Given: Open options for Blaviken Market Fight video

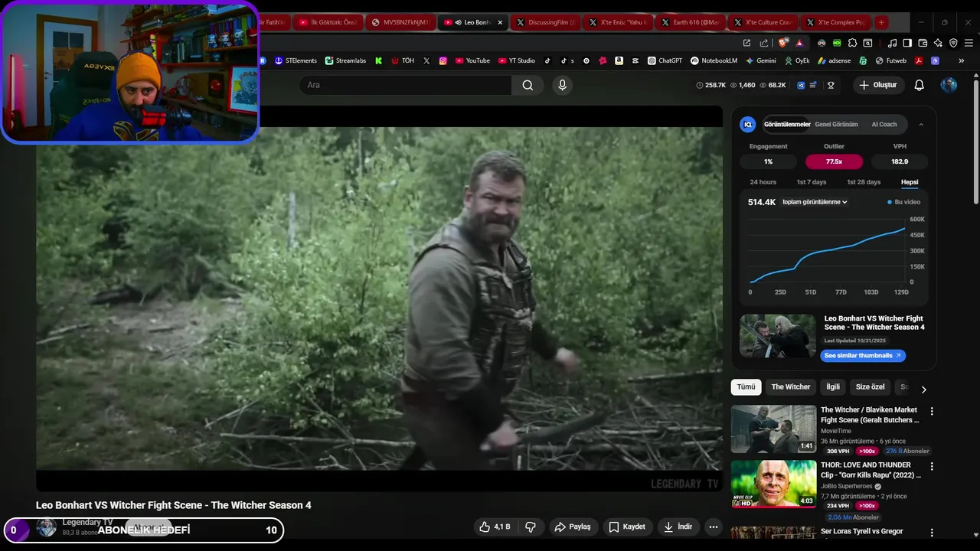Looking at the screenshot, I should [x=932, y=411].
